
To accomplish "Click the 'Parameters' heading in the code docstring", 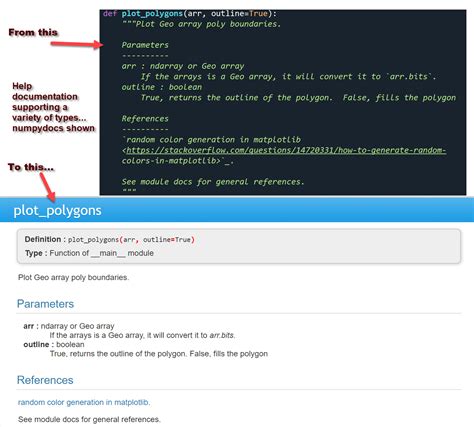I will (x=145, y=45).
